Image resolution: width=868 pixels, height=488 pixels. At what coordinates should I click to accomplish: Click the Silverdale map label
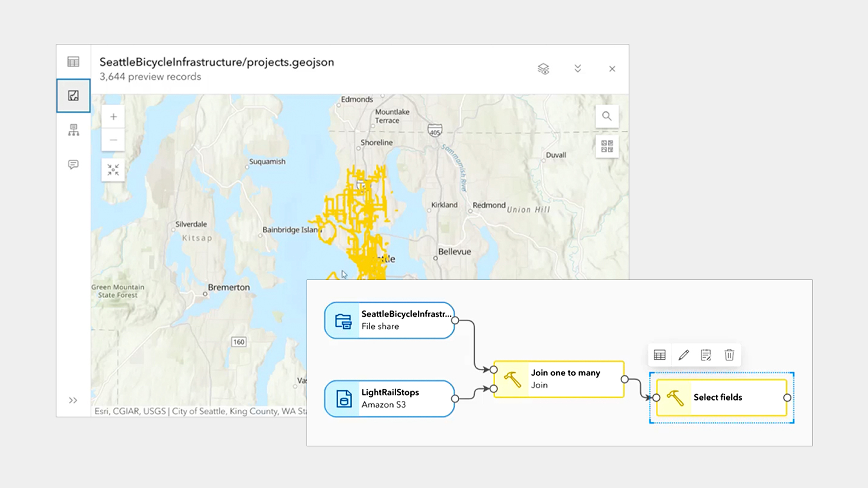(x=191, y=224)
